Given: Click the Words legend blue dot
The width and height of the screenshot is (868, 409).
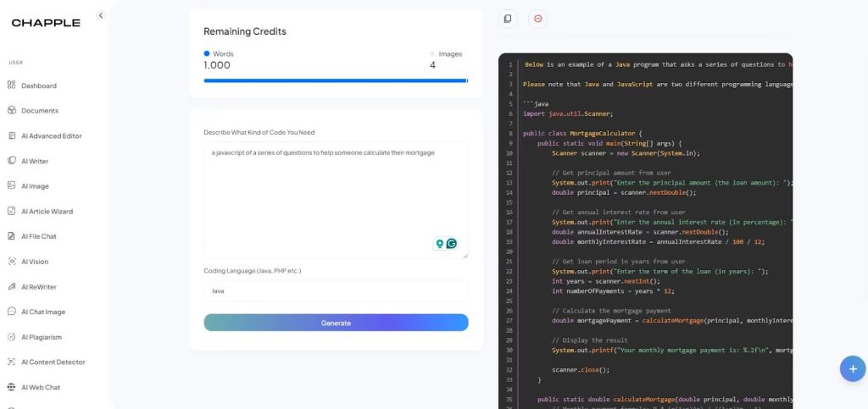Looking at the screenshot, I should coord(207,53).
